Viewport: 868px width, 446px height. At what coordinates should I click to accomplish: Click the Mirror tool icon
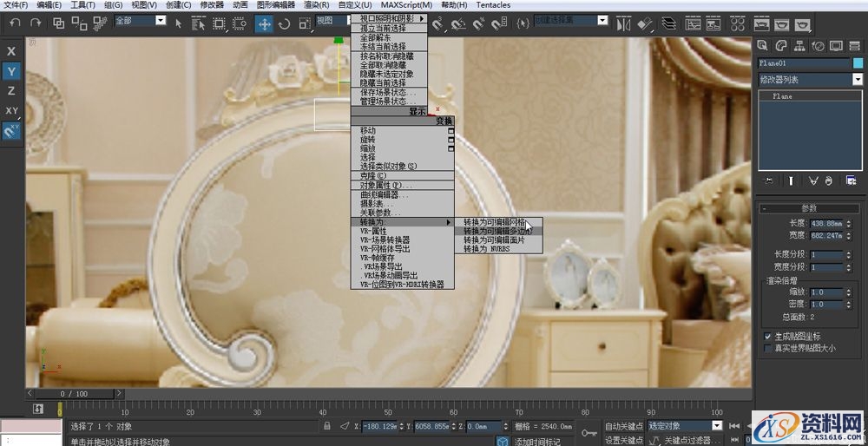click(x=624, y=23)
